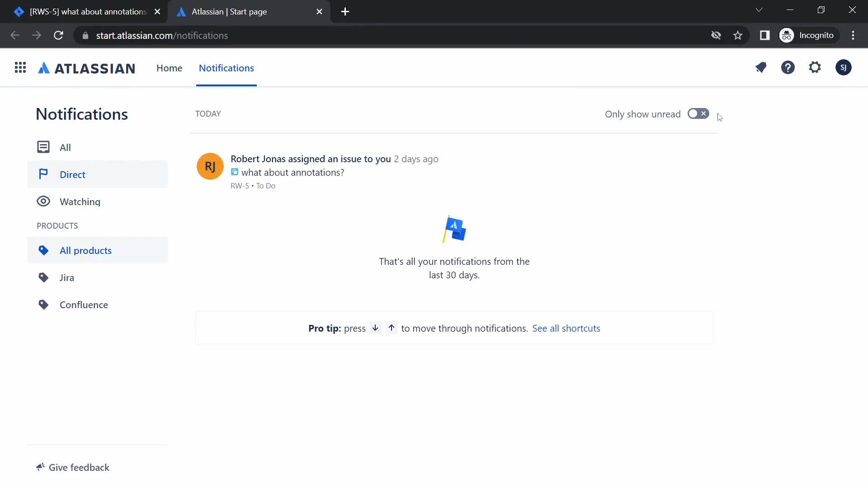868x488 pixels.
Task: Expand the Jira product filter
Action: pos(67,277)
